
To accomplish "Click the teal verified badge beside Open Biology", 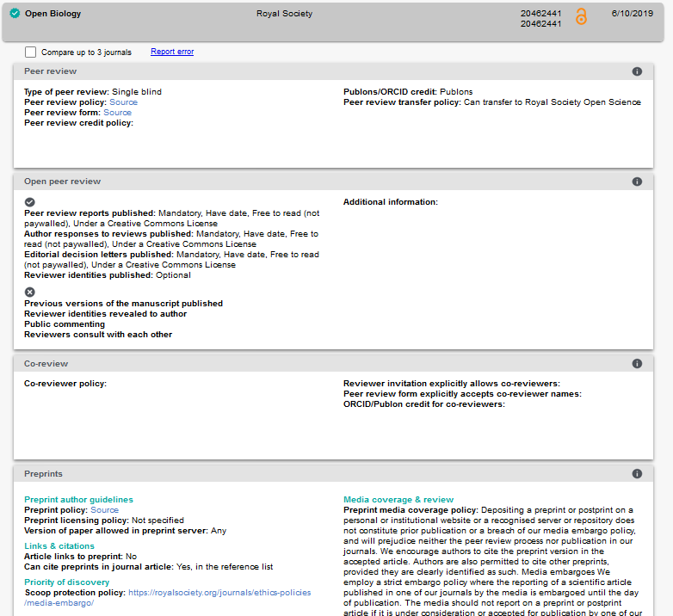I will pos(15,13).
